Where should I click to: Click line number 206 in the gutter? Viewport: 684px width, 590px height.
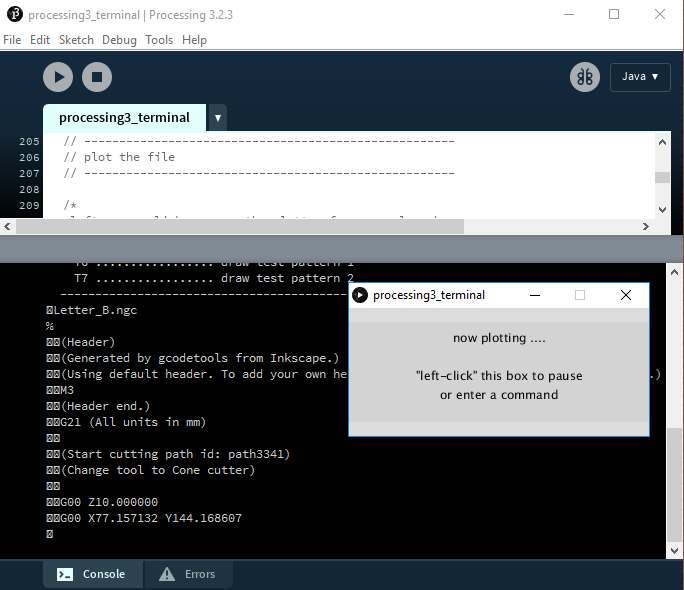pos(29,157)
